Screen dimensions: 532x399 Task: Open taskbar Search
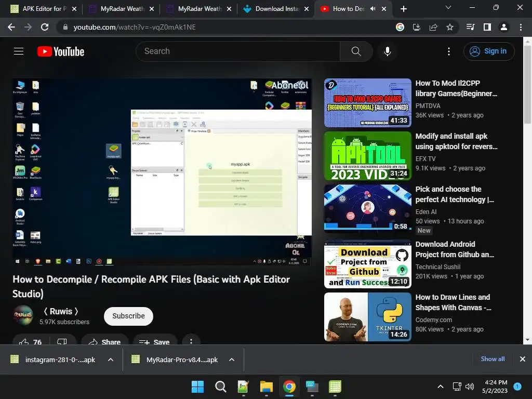point(220,387)
